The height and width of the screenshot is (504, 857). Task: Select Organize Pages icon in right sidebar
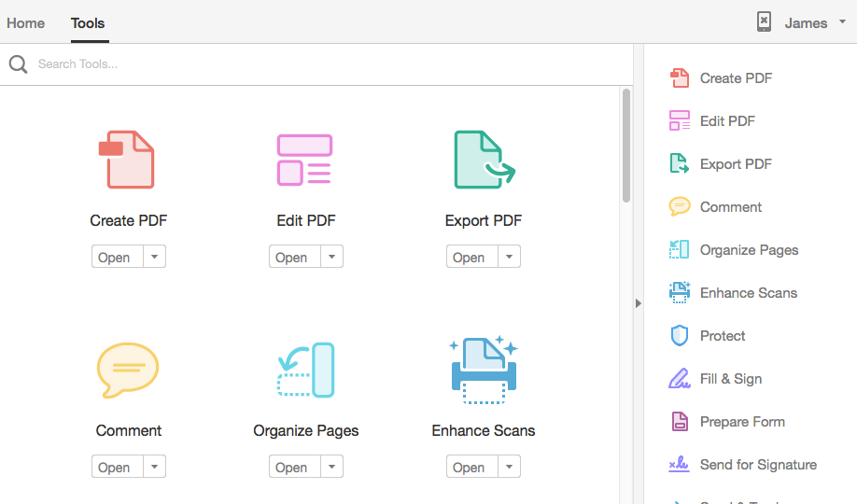click(680, 249)
